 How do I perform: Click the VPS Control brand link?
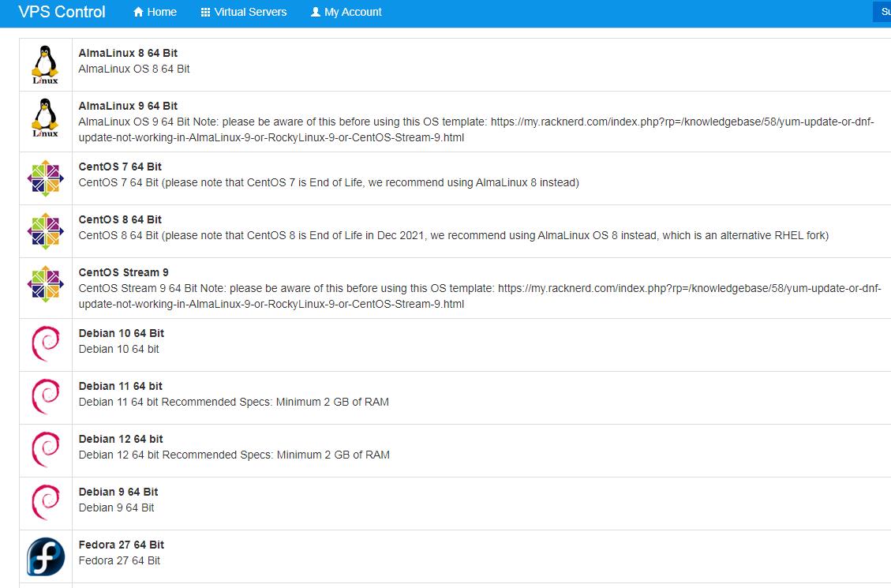pos(62,12)
